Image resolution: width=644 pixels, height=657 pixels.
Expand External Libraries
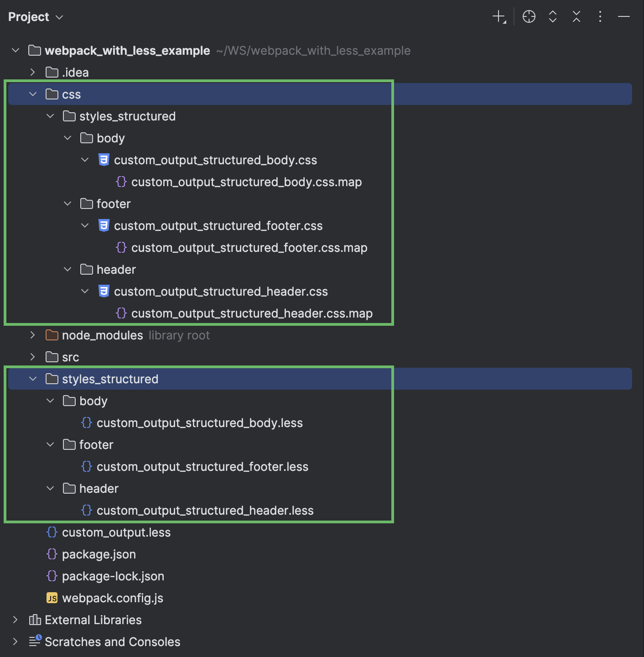point(15,620)
